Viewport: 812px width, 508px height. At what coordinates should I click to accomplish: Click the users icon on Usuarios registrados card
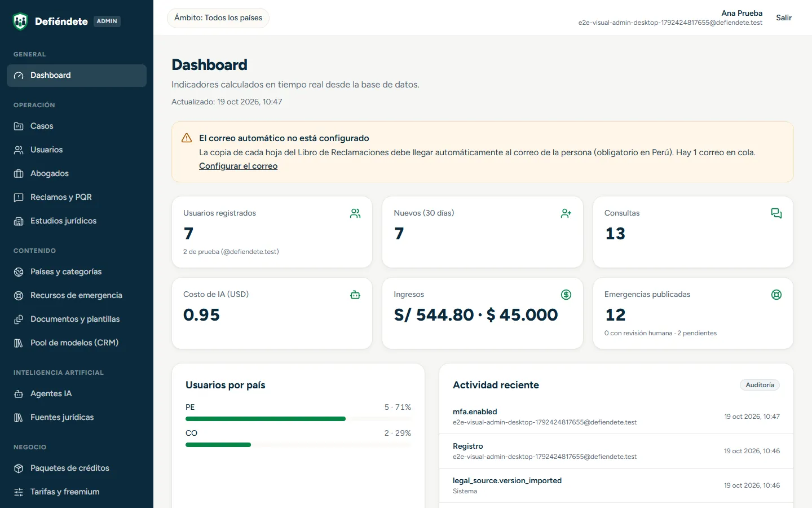coord(355,213)
